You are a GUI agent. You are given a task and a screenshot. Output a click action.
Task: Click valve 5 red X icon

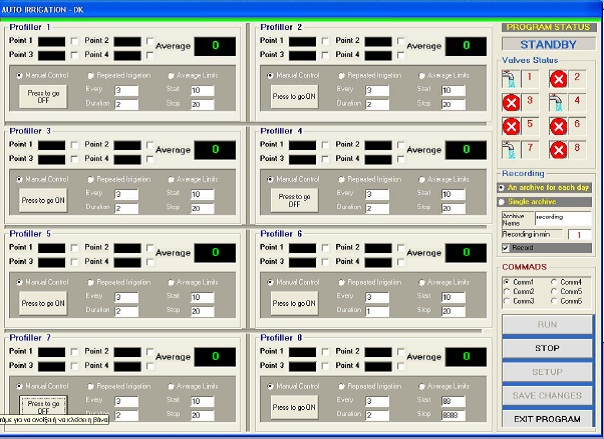click(511, 126)
